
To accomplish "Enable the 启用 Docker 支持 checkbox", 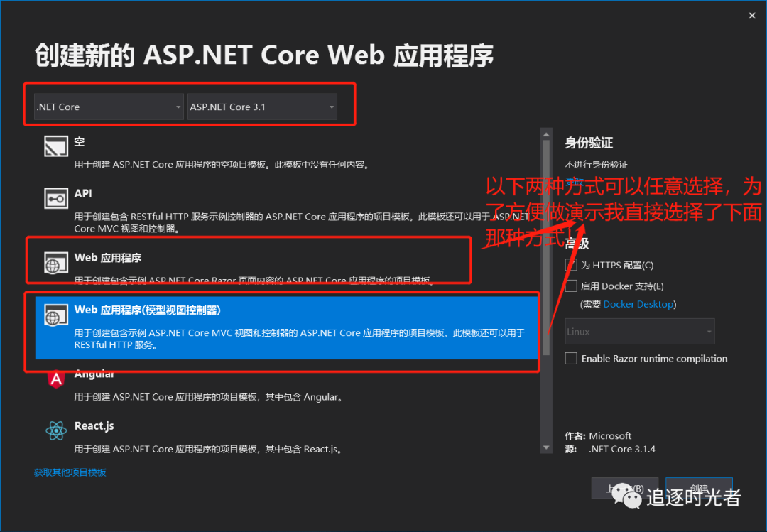I will click(571, 286).
